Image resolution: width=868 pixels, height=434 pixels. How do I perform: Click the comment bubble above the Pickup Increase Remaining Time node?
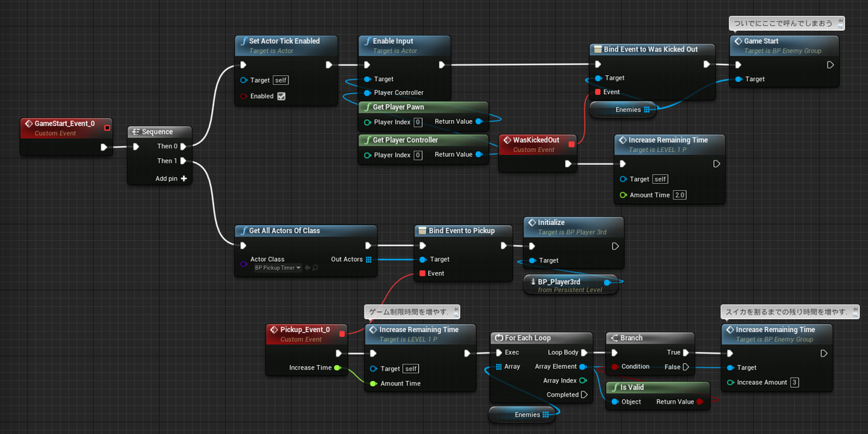click(412, 311)
